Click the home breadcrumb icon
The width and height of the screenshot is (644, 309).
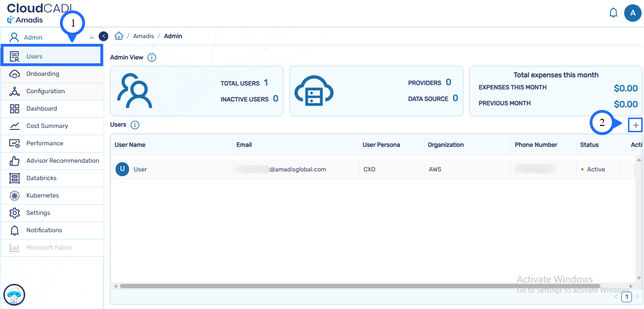119,36
